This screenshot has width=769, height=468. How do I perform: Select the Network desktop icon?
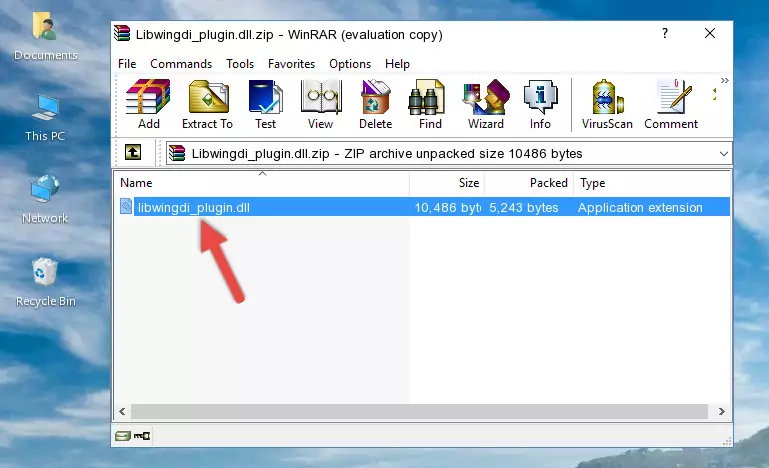pos(45,200)
